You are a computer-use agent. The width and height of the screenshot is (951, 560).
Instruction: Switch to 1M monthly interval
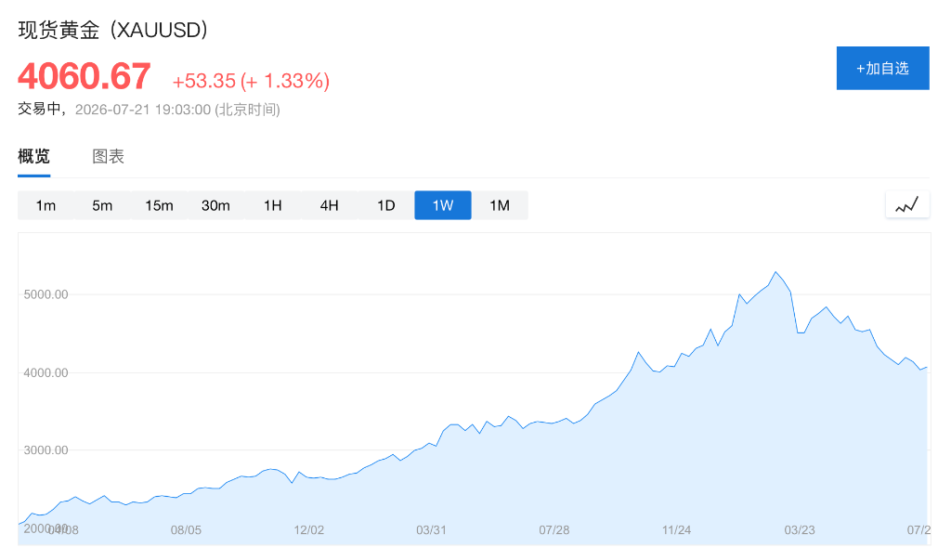500,205
